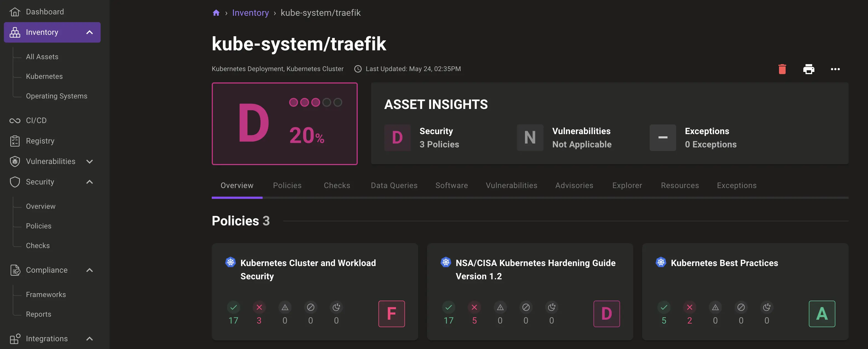
Task: Click failed X icon on Best Practices card
Action: click(689, 307)
